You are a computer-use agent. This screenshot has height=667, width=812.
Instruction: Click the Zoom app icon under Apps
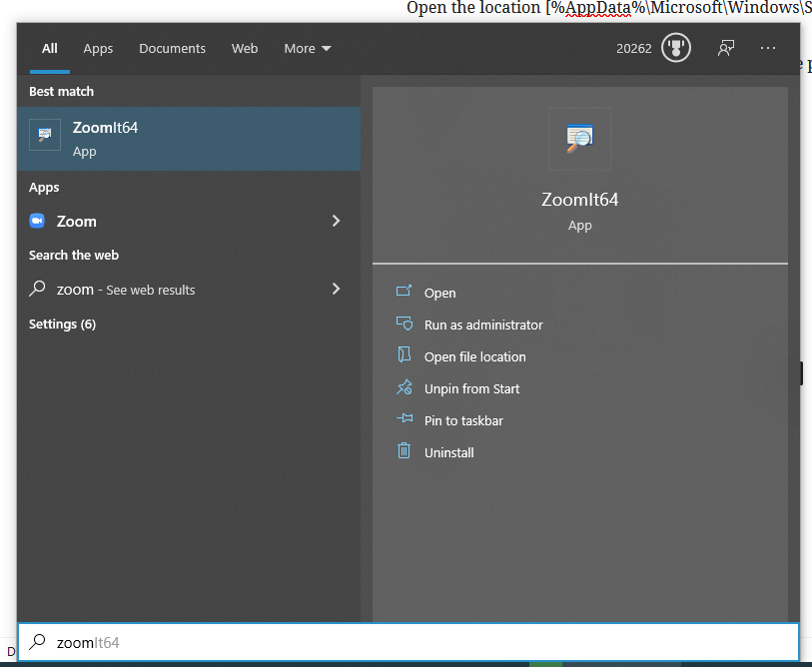(x=38, y=221)
